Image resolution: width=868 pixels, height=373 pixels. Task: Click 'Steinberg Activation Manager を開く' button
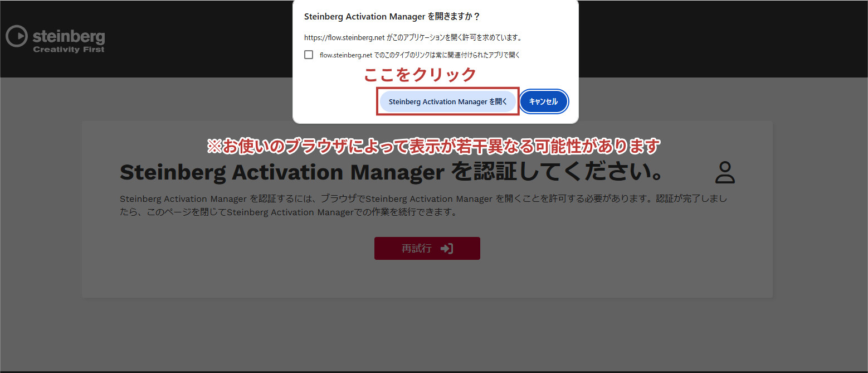[x=448, y=101]
